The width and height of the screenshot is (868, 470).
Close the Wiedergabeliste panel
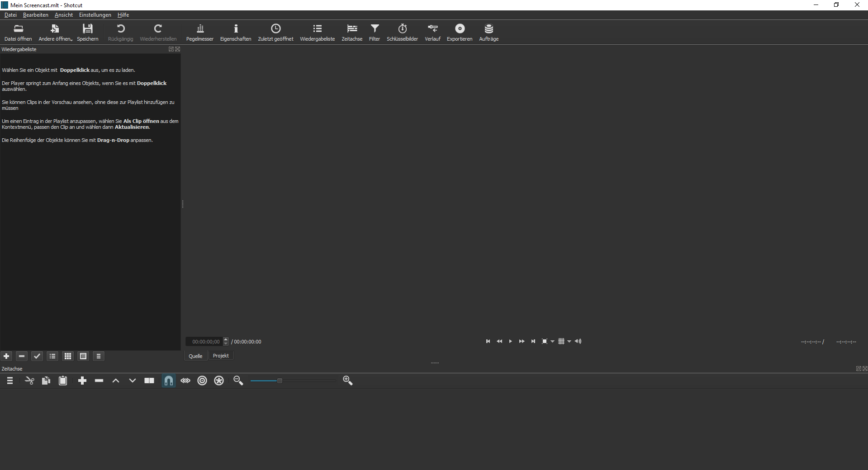pos(178,49)
